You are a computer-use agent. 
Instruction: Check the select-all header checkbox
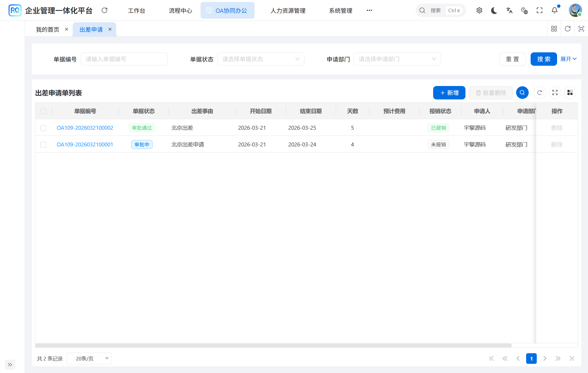[x=43, y=111]
